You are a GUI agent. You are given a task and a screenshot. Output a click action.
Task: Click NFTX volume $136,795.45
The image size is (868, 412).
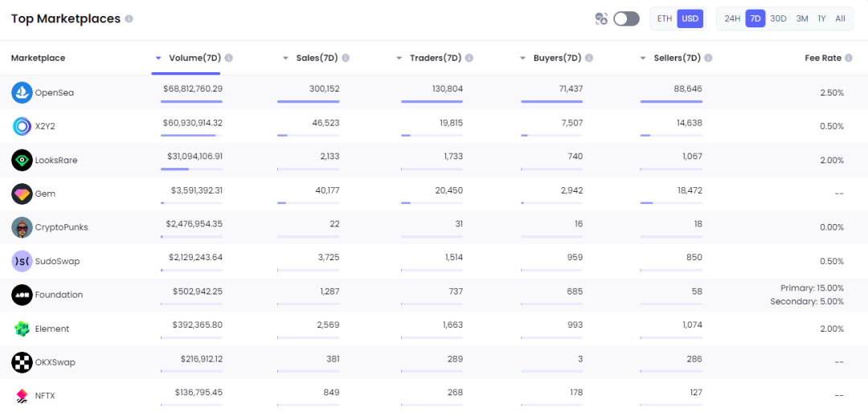tap(199, 392)
